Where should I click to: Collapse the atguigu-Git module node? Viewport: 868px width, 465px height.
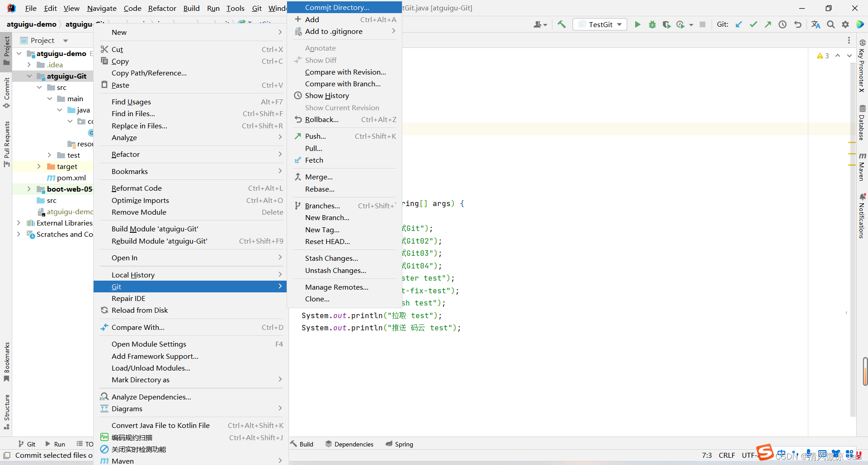29,76
